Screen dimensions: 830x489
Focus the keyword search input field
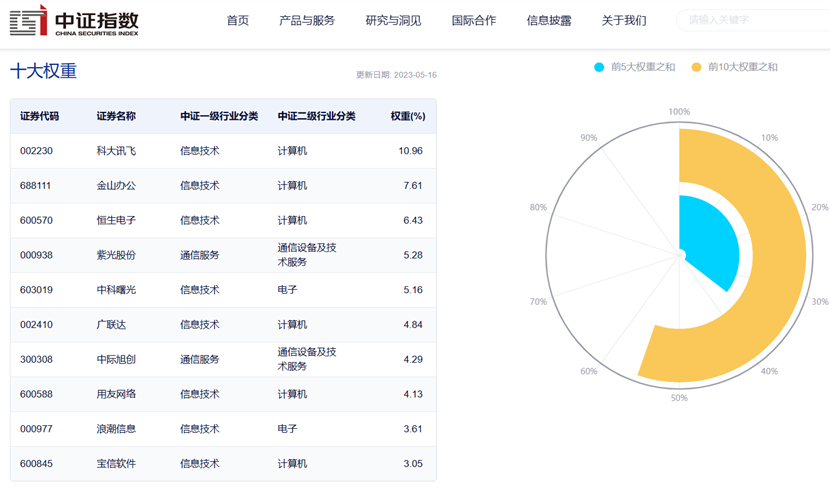point(754,20)
